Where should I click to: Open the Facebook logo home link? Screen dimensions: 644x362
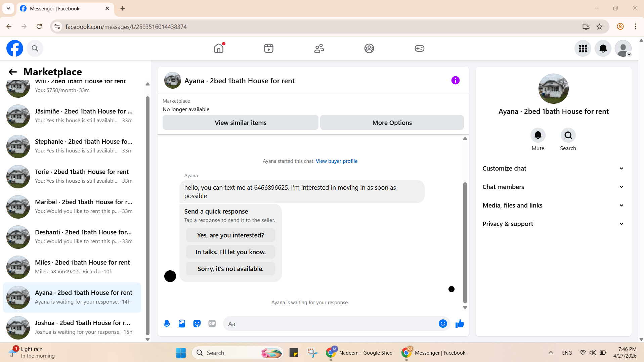pyautogui.click(x=15, y=48)
